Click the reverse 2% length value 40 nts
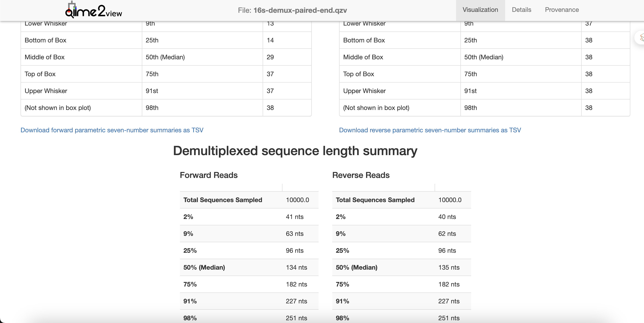The width and height of the screenshot is (644, 323). (x=447, y=217)
